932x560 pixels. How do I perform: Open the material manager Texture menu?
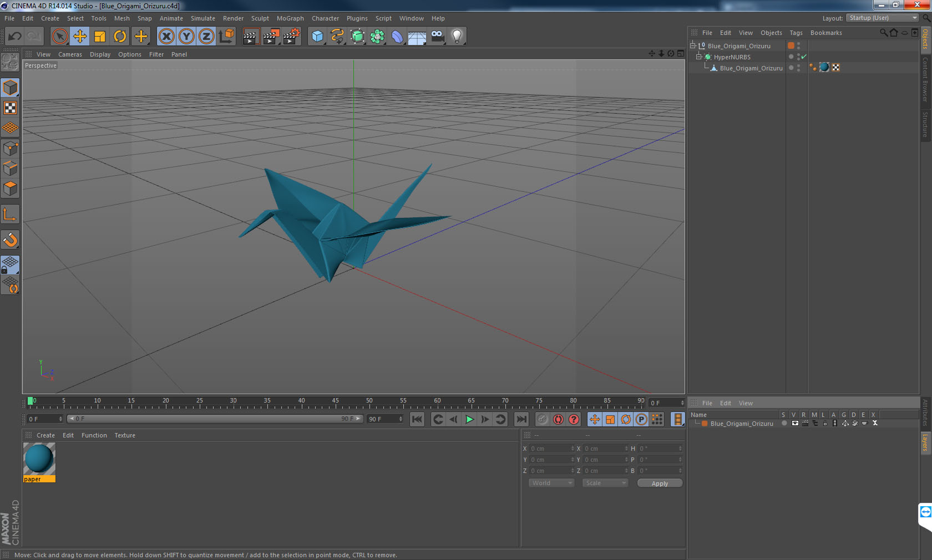point(125,435)
